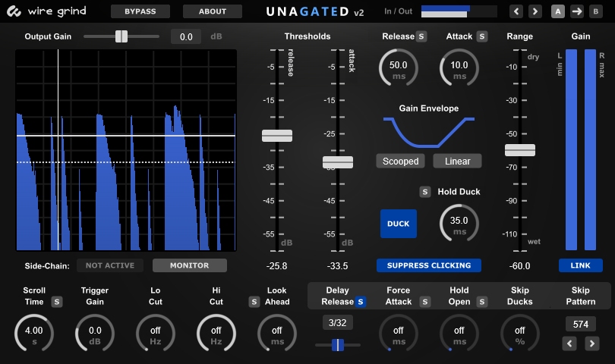Viewport: 615px width, 364px height.
Task: Click the Look Ahead knob
Action: coord(277,334)
